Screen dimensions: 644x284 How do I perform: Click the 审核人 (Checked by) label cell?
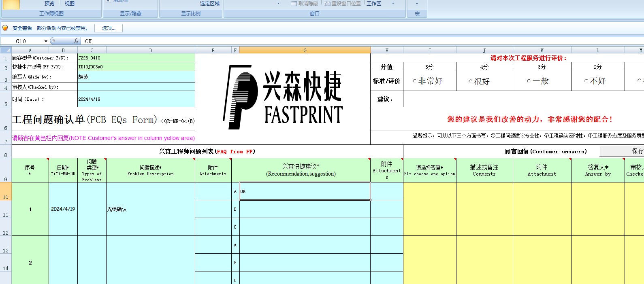point(45,87)
